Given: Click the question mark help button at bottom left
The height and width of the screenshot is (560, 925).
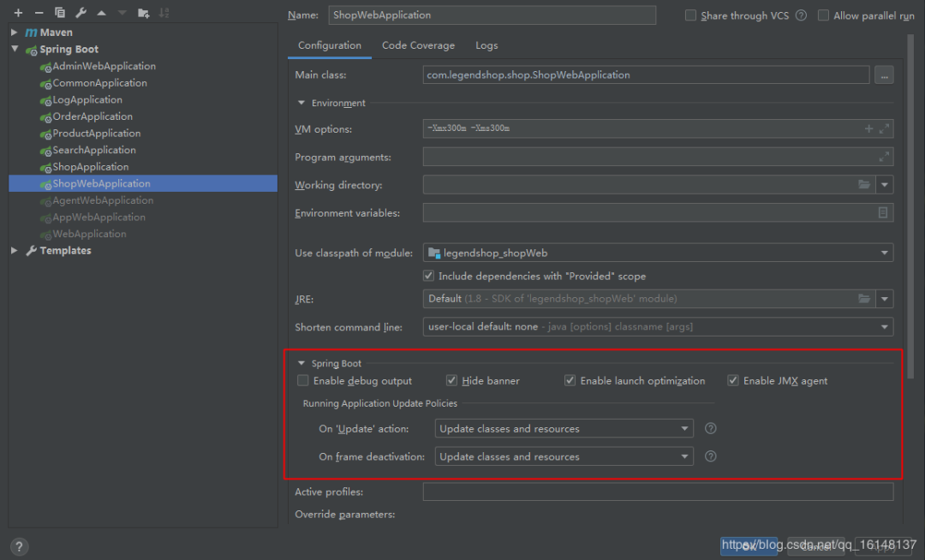Looking at the screenshot, I should tap(20, 546).
